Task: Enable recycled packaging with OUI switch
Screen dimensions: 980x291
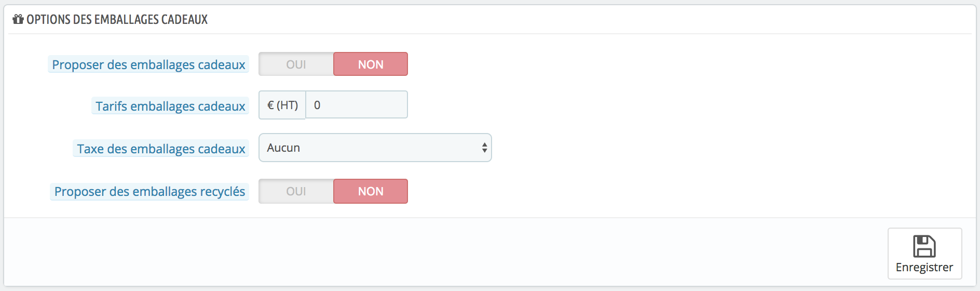Action: 296,191
